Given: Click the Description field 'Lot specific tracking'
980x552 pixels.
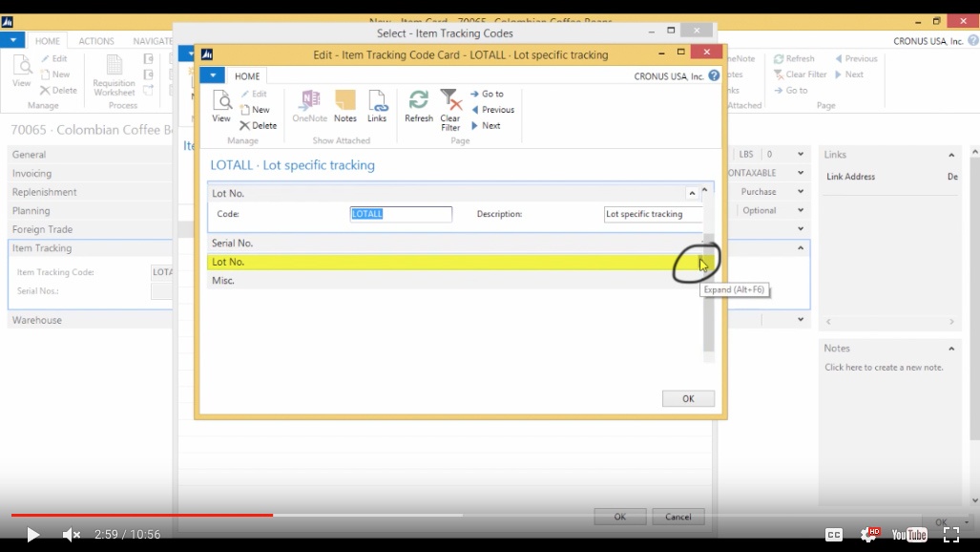Looking at the screenshot, I should (x=653, y=214).
